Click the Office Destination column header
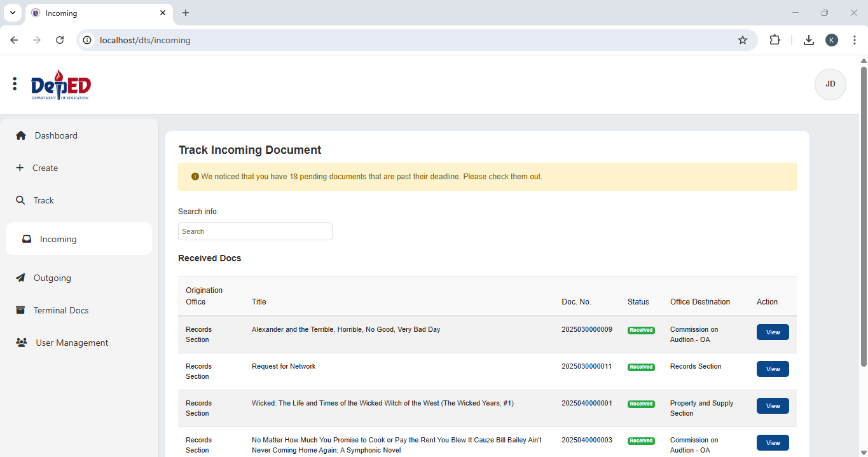This screenshot has width=868, height=457. pyautogui.click(x=700, y=302)
